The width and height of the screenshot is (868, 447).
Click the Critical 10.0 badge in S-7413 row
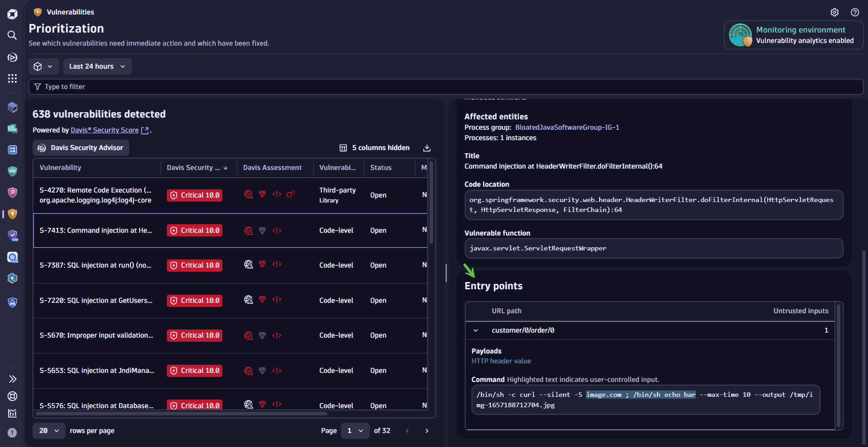point(194,231)
